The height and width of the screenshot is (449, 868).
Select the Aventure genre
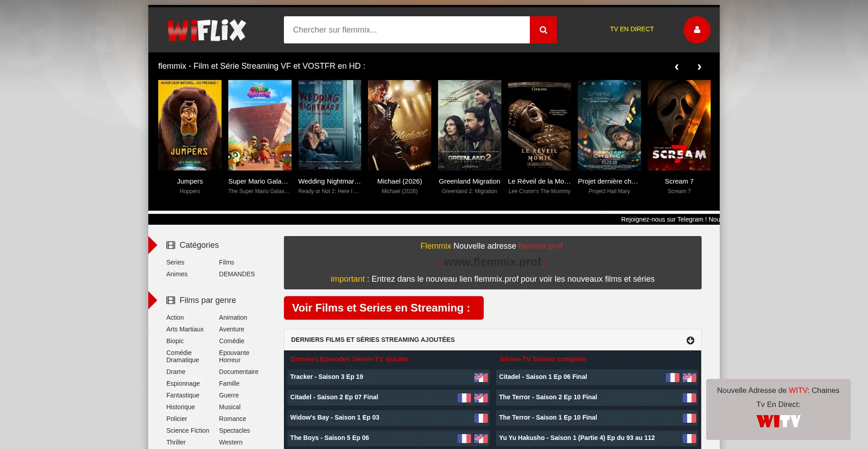[x=231, y=329]
